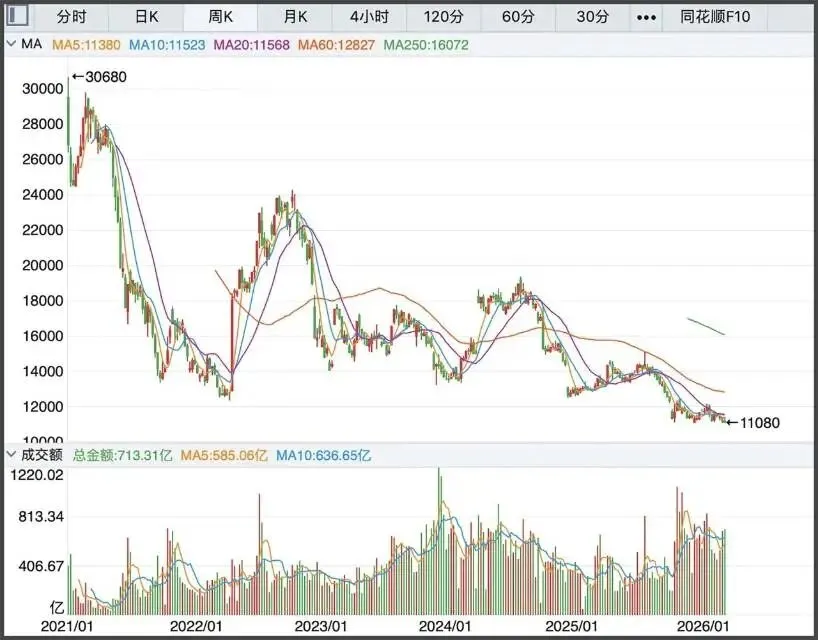Switch to the 4小时 chart period
The height and width of the screenshot is (640, 818).
click(x=369, y=17)
